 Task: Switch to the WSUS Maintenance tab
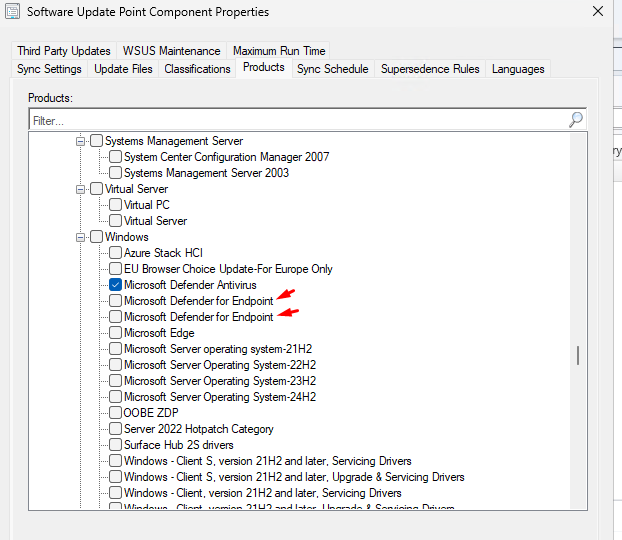[171, 51]
